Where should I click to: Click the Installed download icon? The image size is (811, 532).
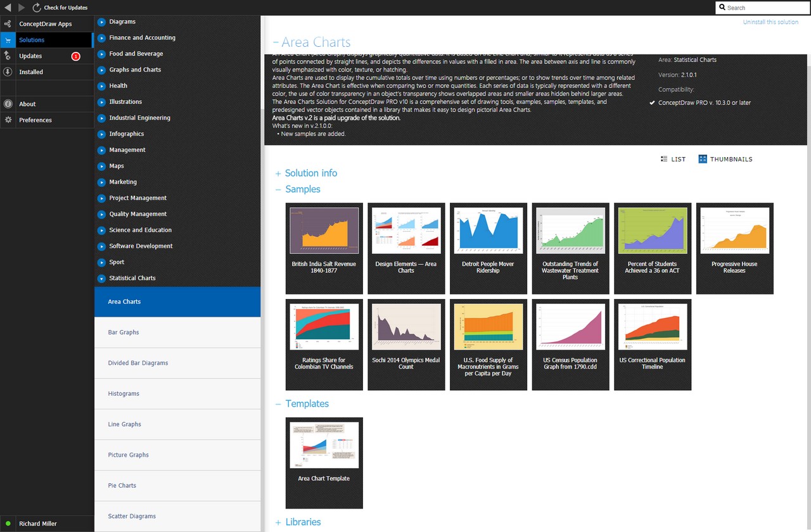[x=8, y=72]
